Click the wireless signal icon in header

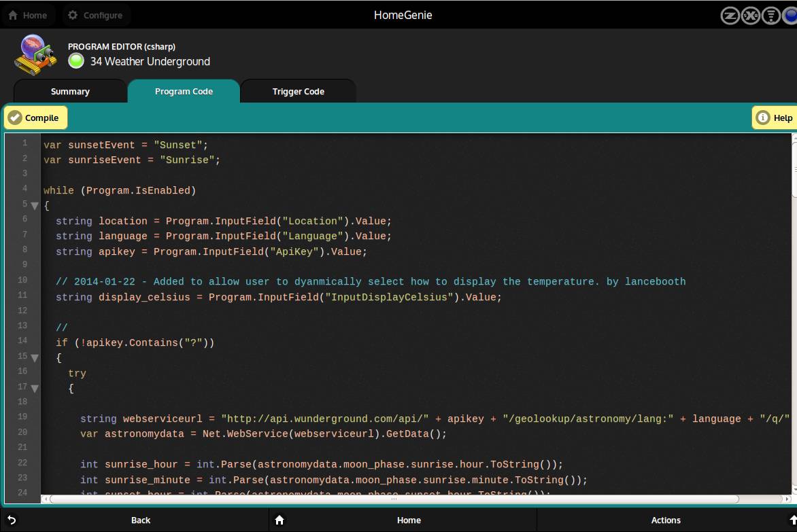click(x=771, y=16)
